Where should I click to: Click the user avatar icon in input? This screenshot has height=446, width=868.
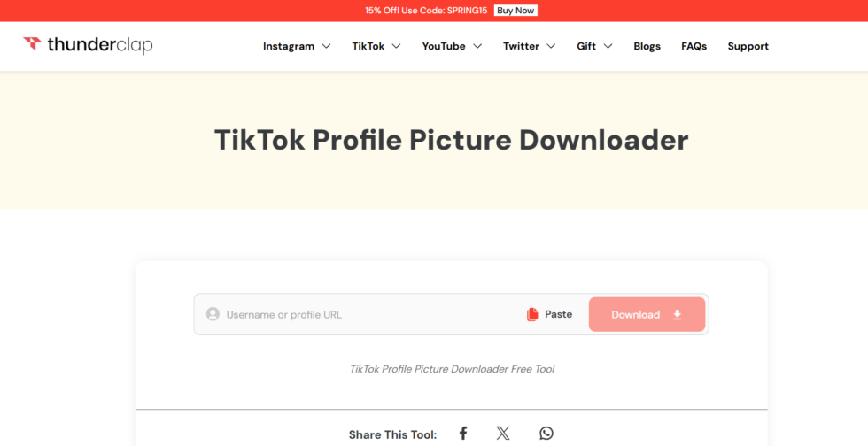tap(213, 314)
